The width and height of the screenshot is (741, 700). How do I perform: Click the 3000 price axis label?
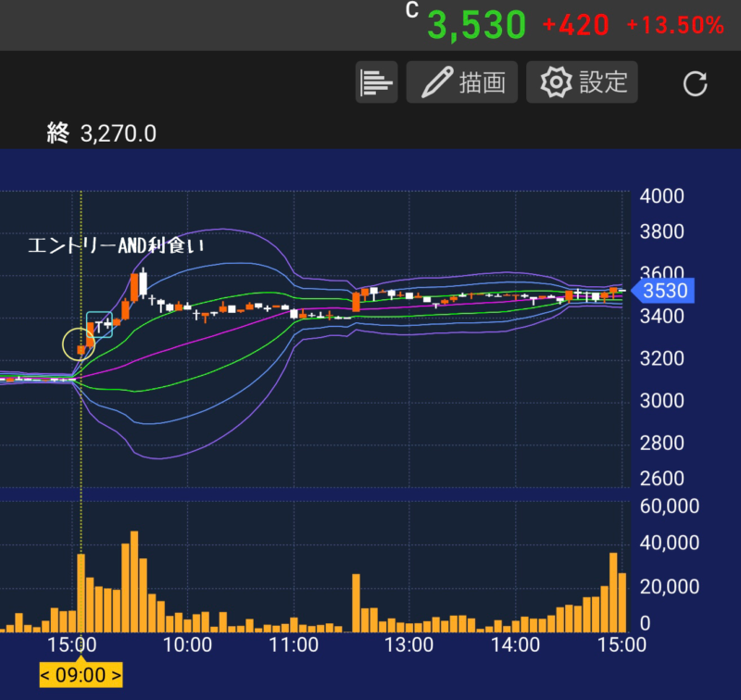coord(661,401)
